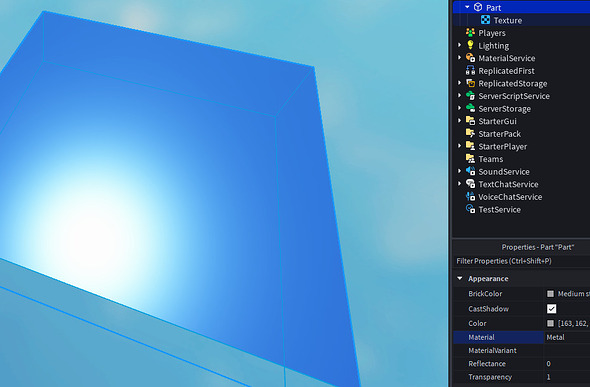Click the StarterGui icon
The height and width of the screenshot is (387, 590).
point(470,121)
